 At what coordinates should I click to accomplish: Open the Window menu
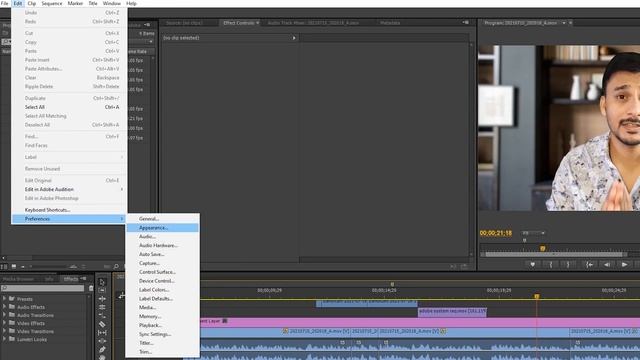pos(111,3)
